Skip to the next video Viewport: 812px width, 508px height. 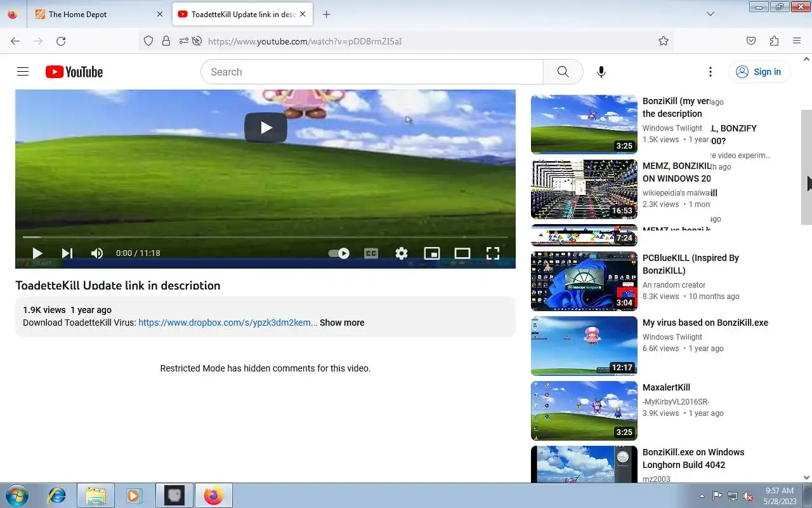(67, 253)
